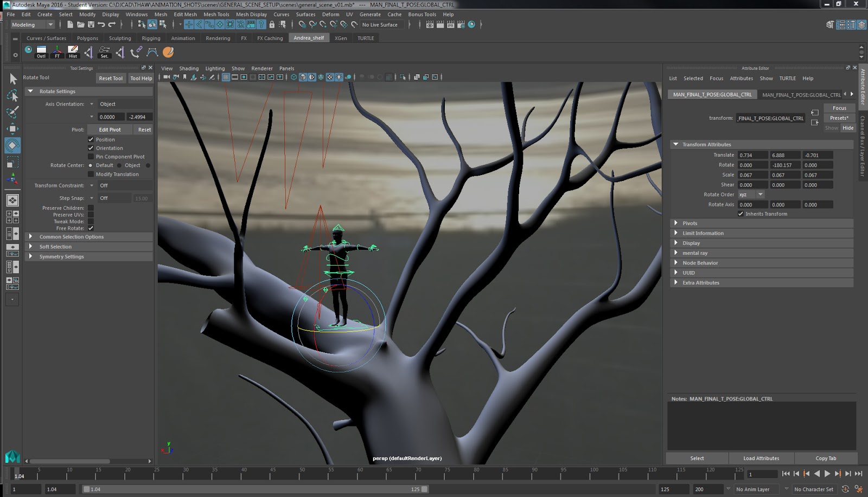
Task: Open the Rotate Order dropdown
Action: point(751,195)
